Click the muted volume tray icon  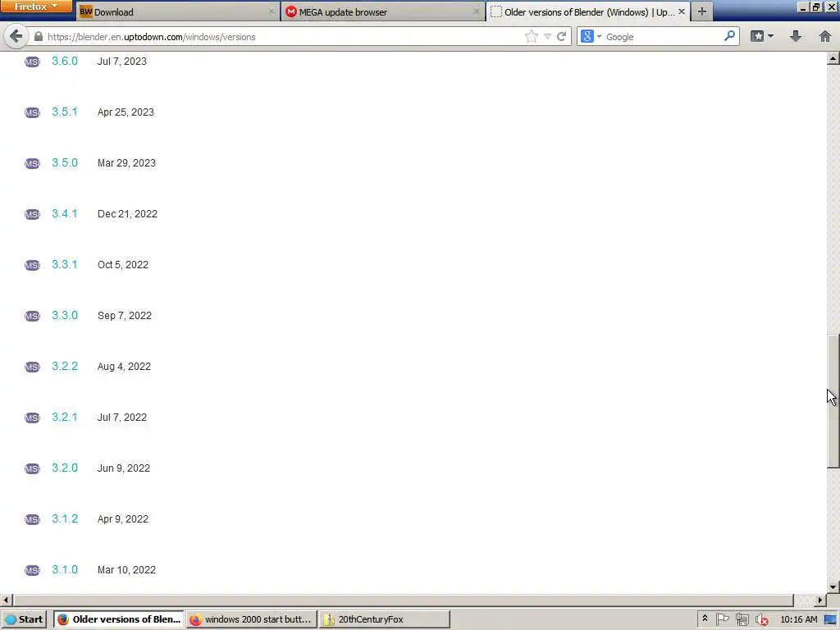coord(761,619)
